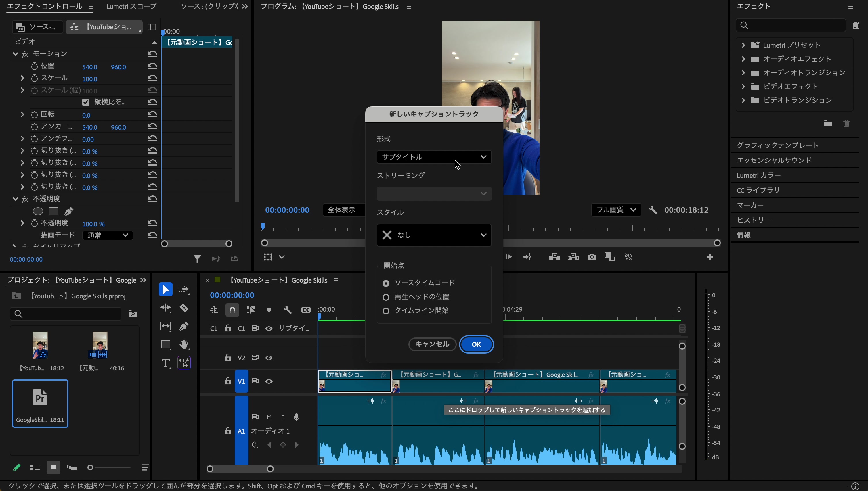Expand the ビデオエフェクト folder
This screenshot has height=491, width=868.
point(743,86)
